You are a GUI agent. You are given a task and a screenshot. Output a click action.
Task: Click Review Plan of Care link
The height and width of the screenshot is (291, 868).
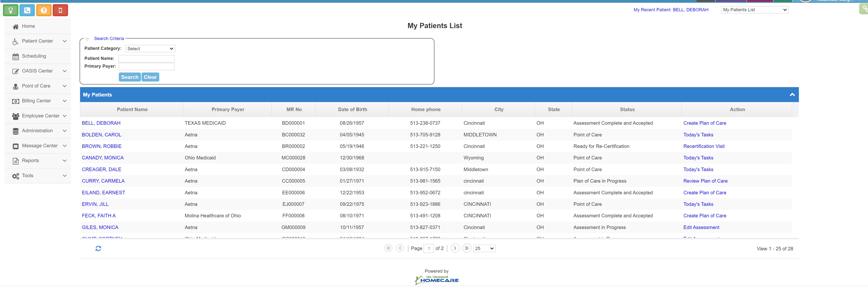coord(705,181)
